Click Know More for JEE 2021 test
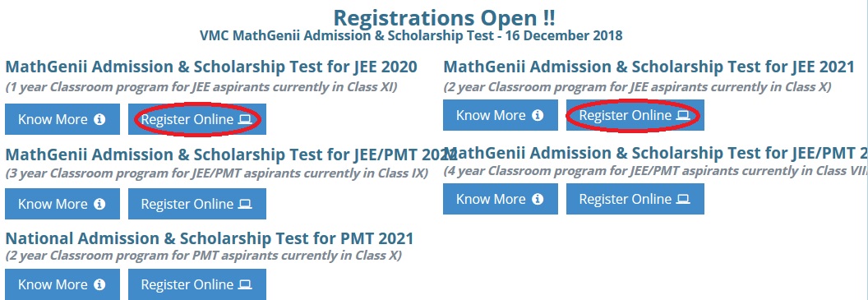 501,115
